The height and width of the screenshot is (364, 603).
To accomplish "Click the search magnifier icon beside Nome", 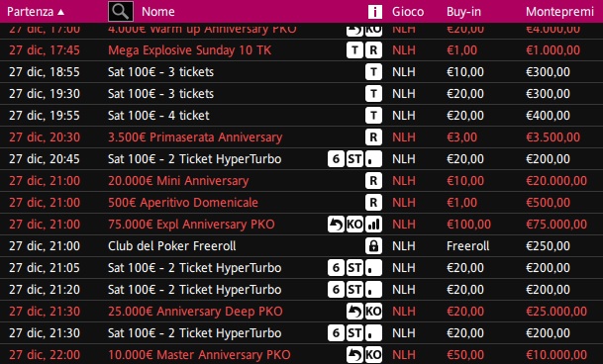I will 121,11.
